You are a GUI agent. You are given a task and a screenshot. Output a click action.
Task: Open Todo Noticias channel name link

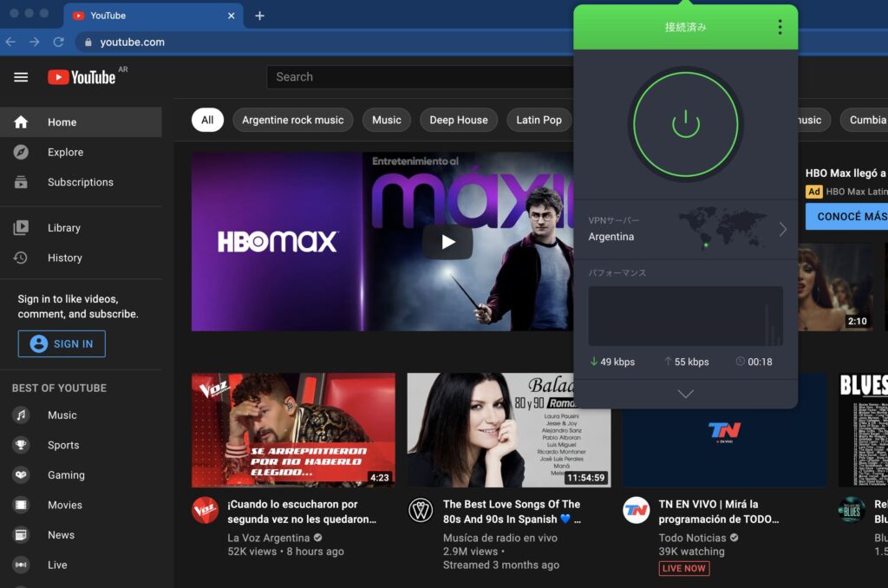pyautogui.click(x=692, y=538)
